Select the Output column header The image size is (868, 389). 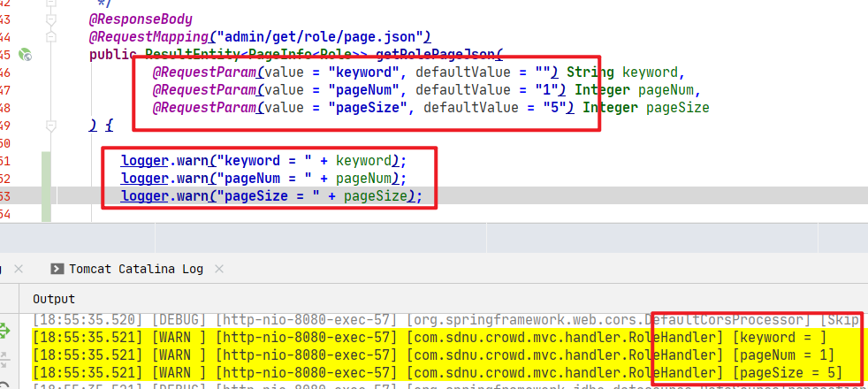[x=54, y=299]
